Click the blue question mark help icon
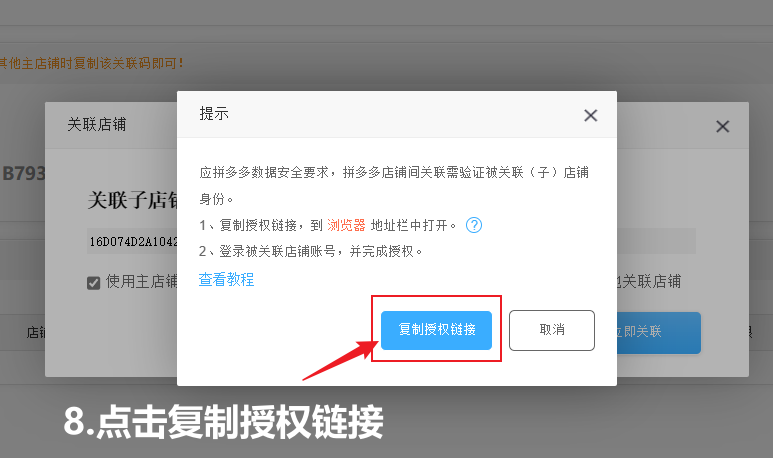Image resolution: width=773 pixels, height=458 pixels. point(474,225)
